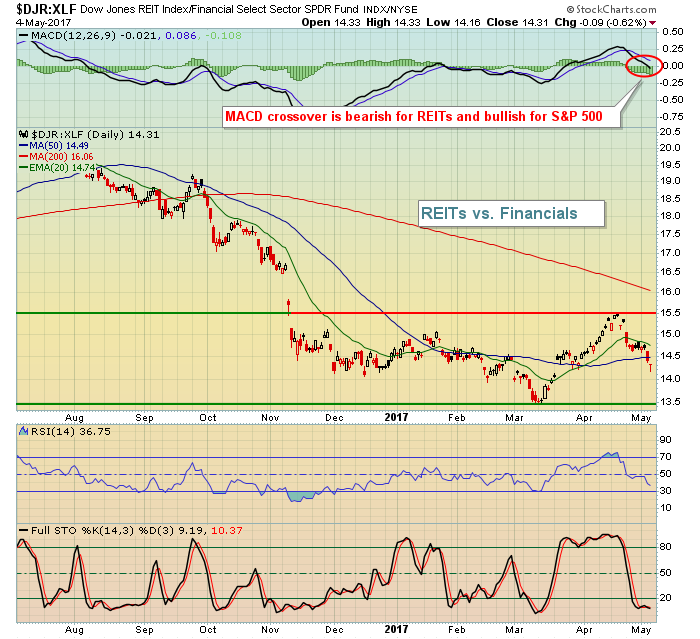Click the RSI area-chart icon
The width and height of the screenshot is (700, 639).
point(24,431)
